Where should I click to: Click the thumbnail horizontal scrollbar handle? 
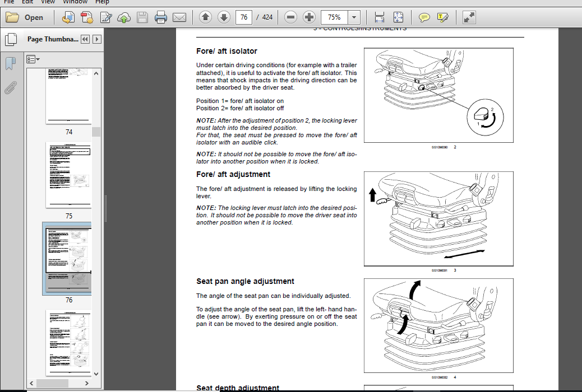click(x=52, y=383)
